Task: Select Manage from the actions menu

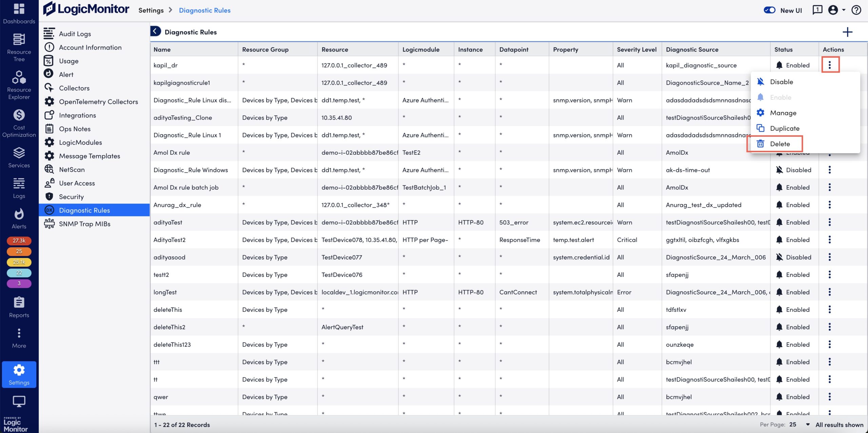Action: pos(784,113)
